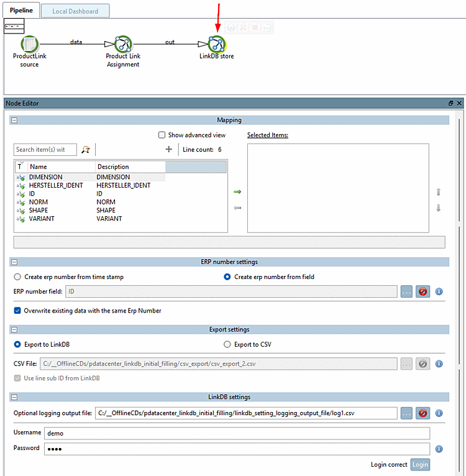Enable Show advanced view checkbox

[162, 135]
